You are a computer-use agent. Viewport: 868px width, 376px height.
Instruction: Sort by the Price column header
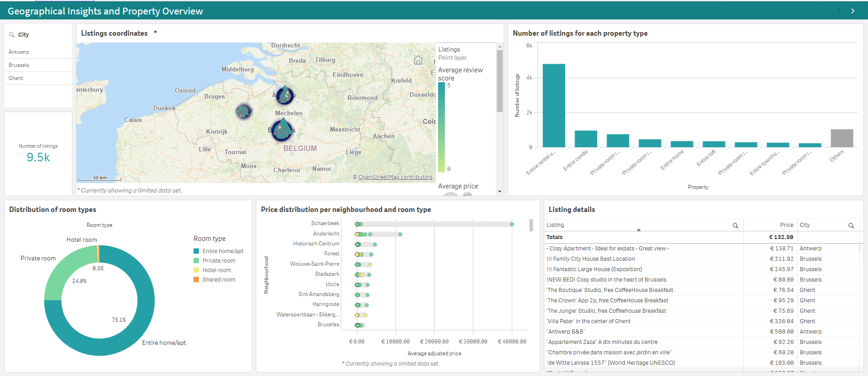click(787, 225)
